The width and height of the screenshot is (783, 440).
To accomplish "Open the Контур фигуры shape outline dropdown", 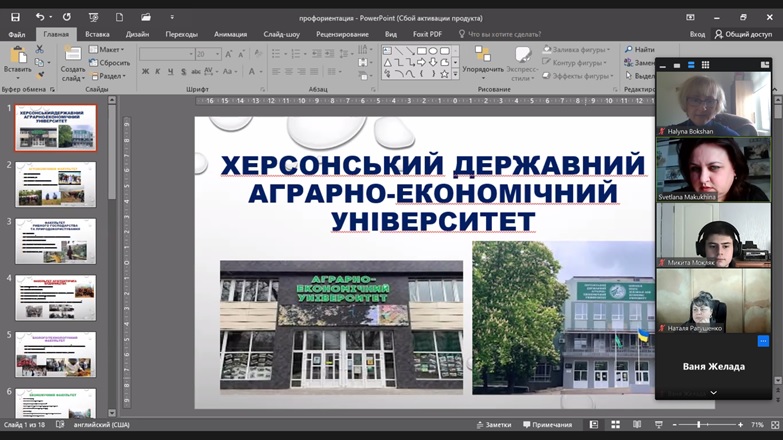I will [x=575, y=63].
